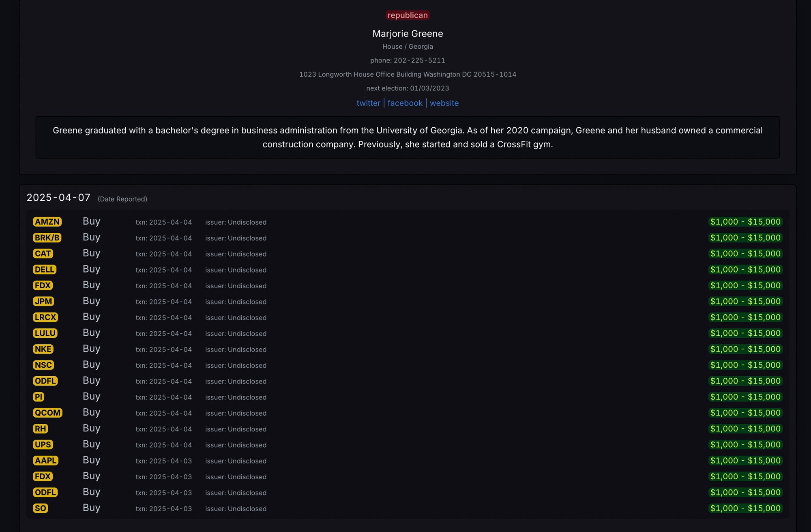
Task: Click the AMZN ticker badge
Action: click(47, 222)
